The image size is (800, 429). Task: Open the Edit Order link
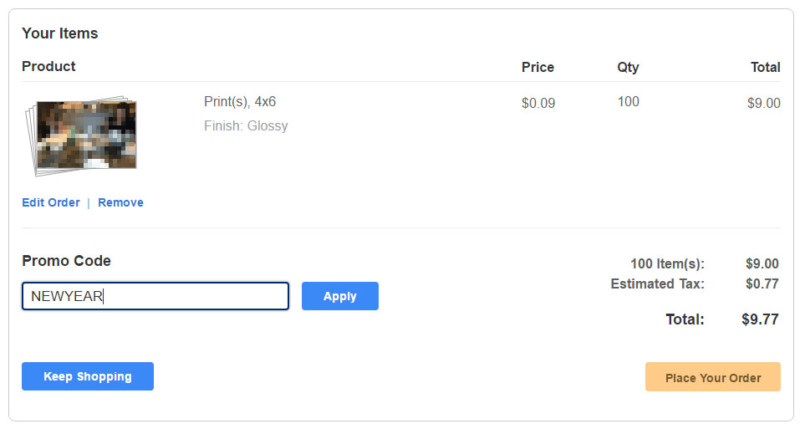[51, 203]
